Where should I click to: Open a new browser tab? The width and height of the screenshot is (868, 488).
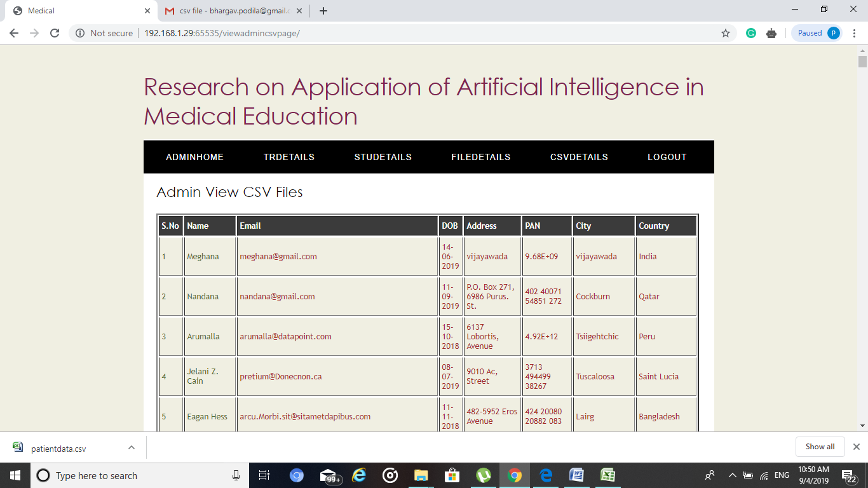[x=323, y=11]
